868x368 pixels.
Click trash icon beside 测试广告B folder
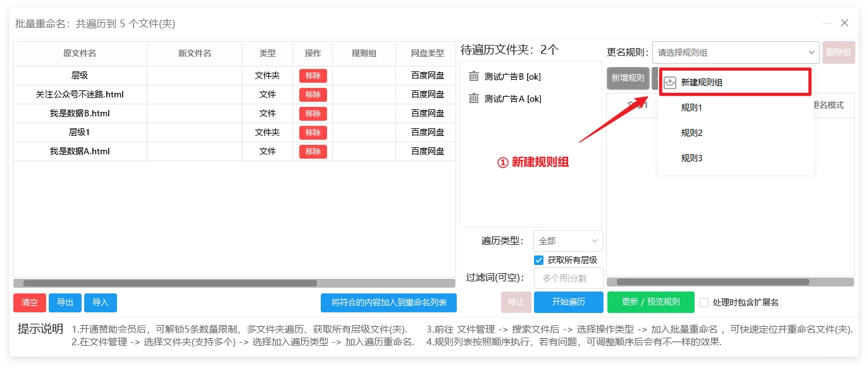point(474,77)
